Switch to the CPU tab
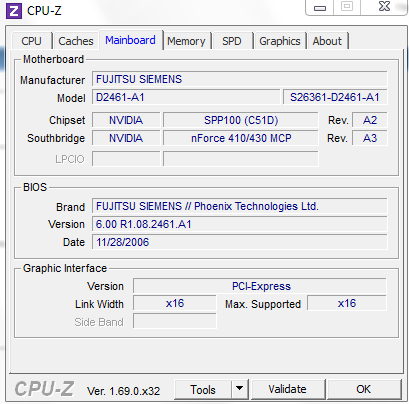The width and height of the screenshot is (409, 404). coord(32,41)
